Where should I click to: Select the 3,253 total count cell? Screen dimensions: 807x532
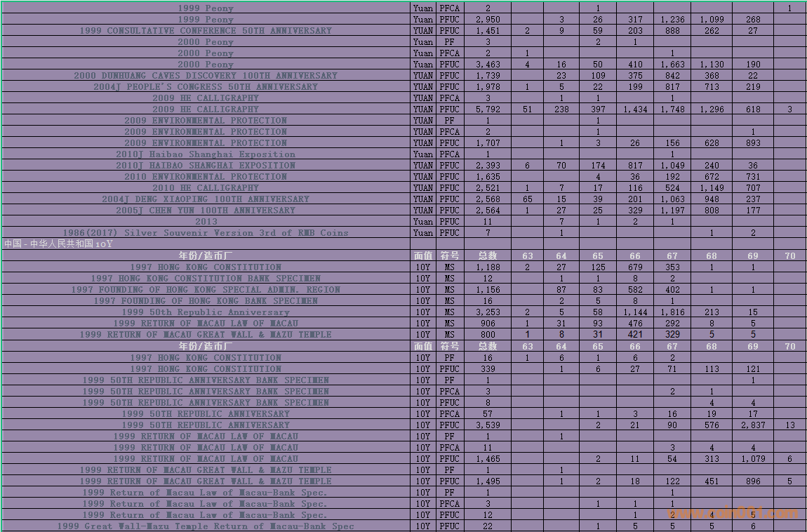click(487, 312)
